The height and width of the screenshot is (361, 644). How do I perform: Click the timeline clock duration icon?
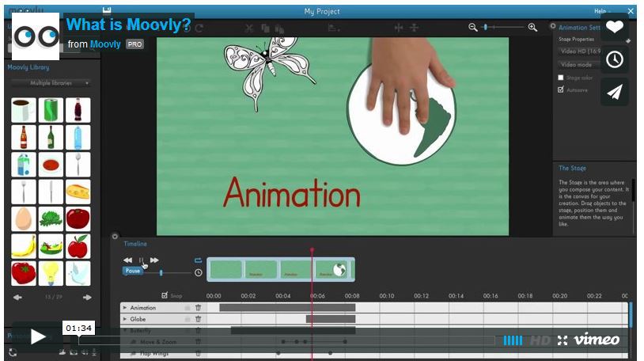click(x=198, y=272)
